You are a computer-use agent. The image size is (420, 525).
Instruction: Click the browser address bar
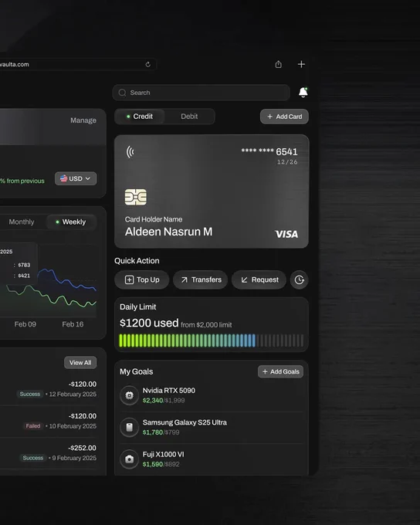click(x=78, y=64)
